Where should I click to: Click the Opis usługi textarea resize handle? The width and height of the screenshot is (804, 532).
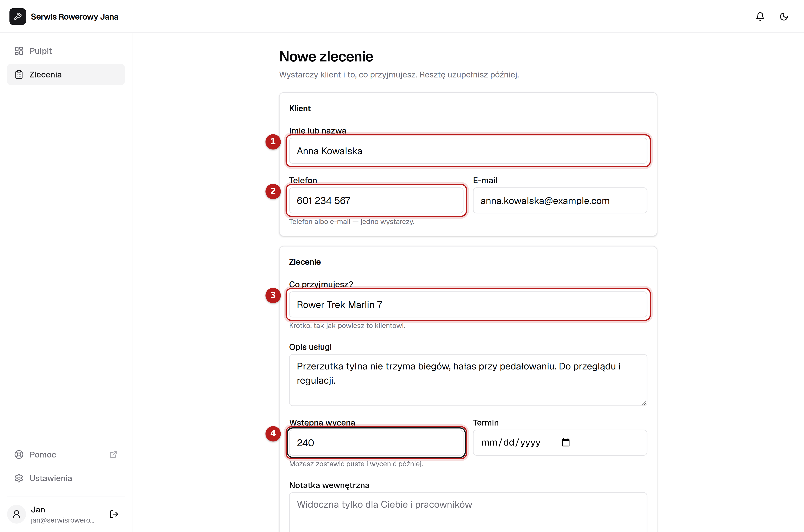(644, 402)
